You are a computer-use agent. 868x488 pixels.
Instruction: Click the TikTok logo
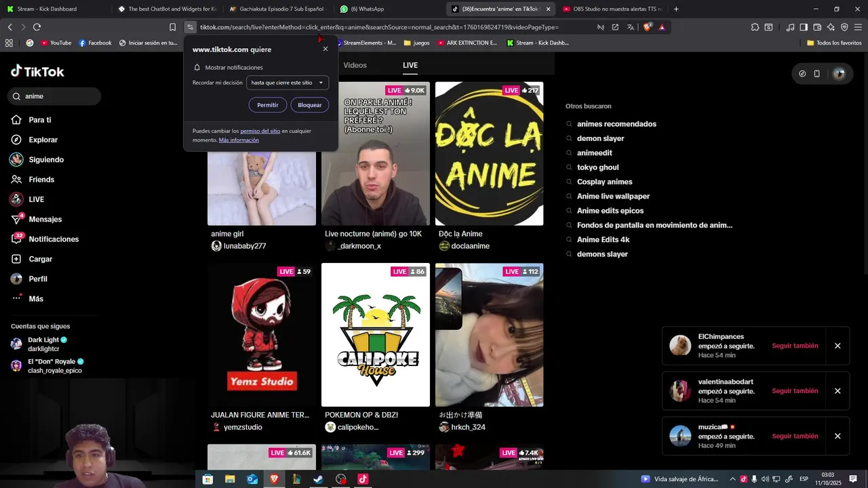37,71
